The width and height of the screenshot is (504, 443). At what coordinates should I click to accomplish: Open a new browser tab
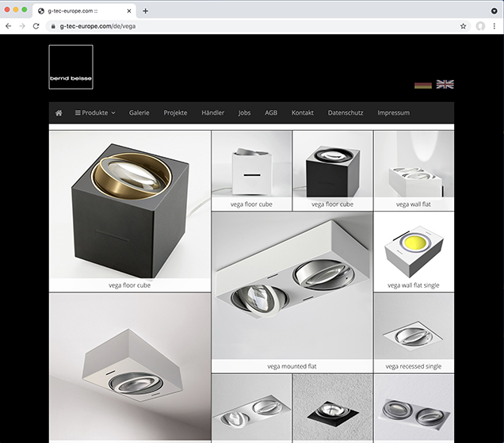pyautogui.click(x=146, y=10)
